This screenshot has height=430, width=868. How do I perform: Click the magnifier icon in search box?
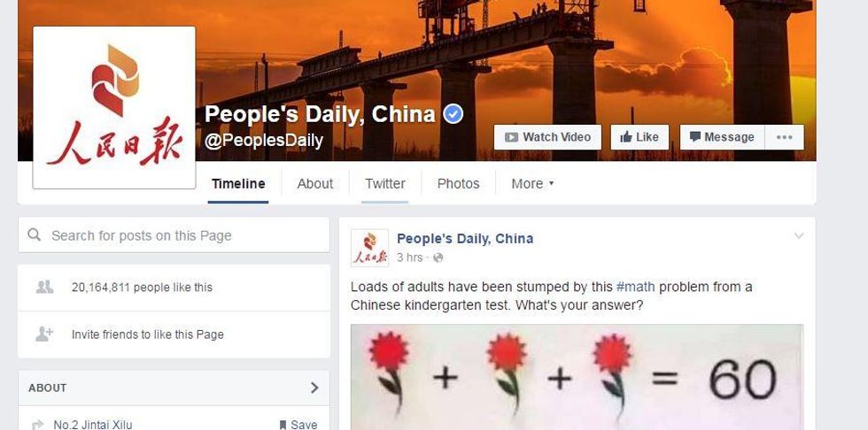[x=35, y=235]
